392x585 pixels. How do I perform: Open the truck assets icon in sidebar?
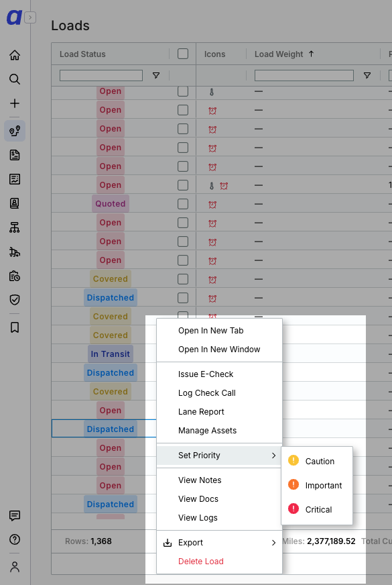pos(15,252)
